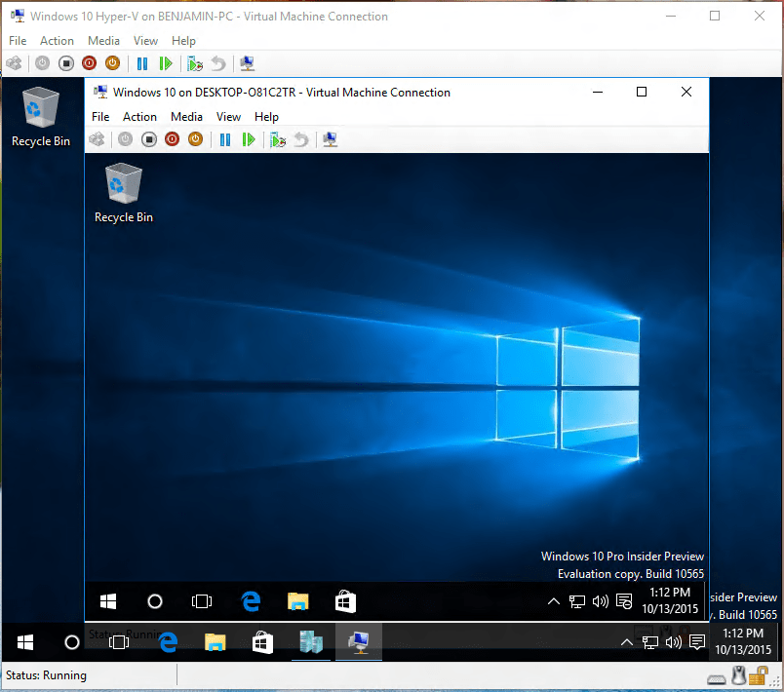Screen dimensions: 784x692
Task: Expand hidden tray icons in the nested VM
Action: click(554, 601)
